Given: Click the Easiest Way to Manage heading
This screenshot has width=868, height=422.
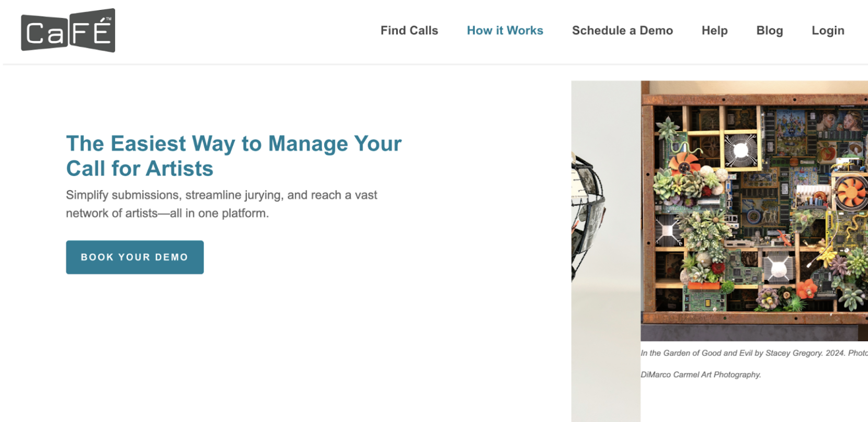Looking at the screenshot, I should point(234,144).
